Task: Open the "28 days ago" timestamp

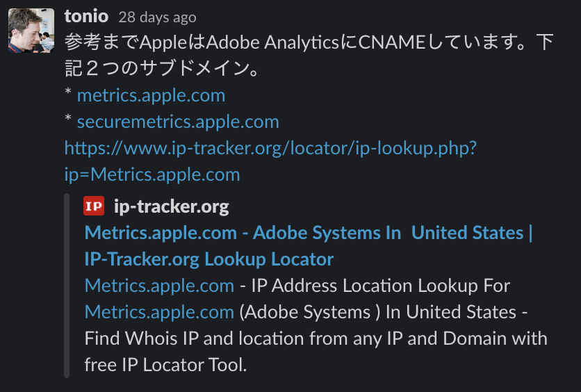Action: click(x=157, y=17)
